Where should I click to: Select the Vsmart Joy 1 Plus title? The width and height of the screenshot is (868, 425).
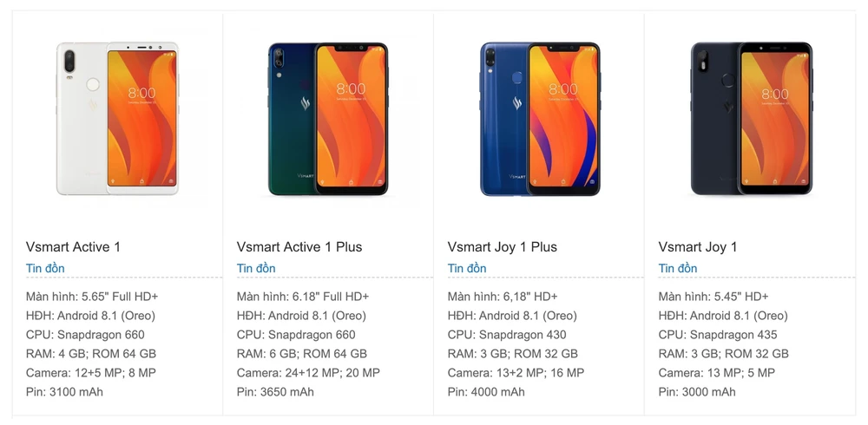pos(503,247)
